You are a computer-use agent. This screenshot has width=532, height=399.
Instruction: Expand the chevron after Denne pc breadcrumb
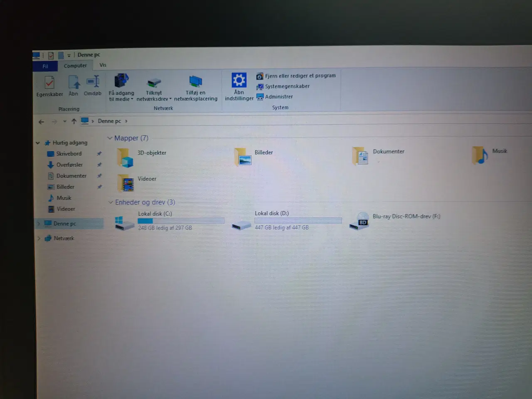tap(126, 121)
